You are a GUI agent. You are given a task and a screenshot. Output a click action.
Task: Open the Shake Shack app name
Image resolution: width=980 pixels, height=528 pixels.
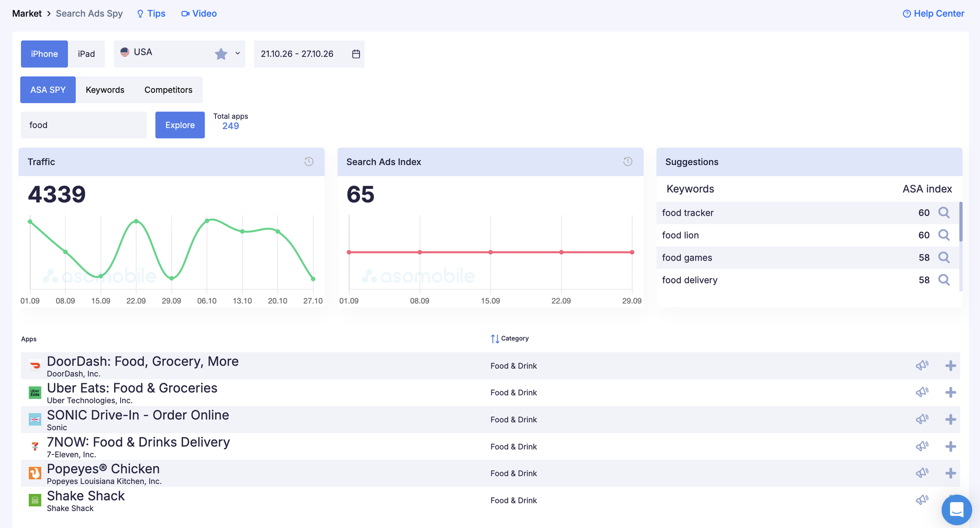86,496
